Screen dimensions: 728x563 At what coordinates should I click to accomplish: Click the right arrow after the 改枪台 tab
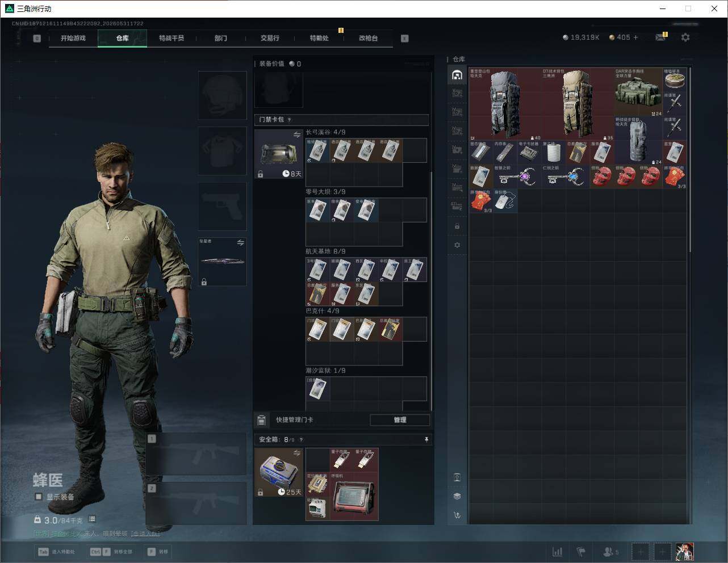click(x=405, y=39)
